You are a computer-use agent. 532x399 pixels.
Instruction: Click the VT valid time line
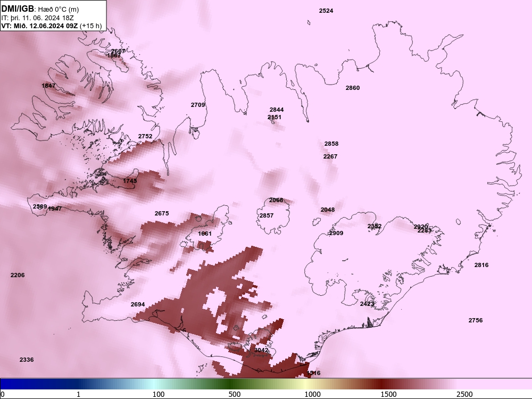point(51,26)
